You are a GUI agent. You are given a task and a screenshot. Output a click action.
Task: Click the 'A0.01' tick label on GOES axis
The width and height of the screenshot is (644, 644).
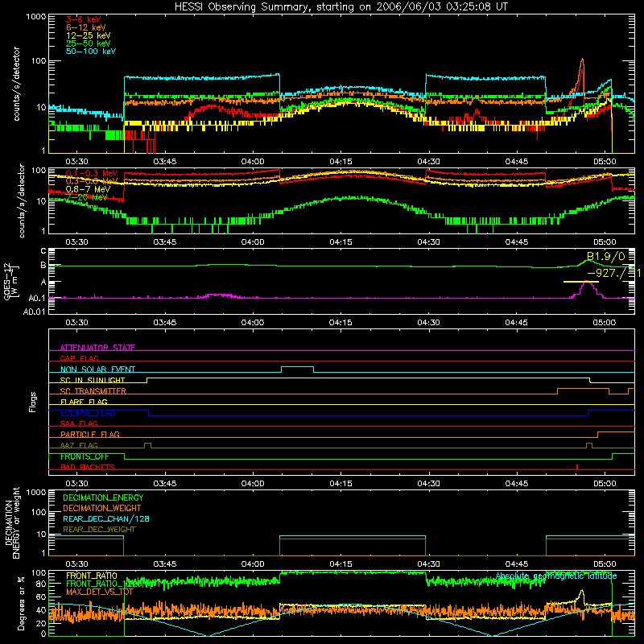pyautogui.click(x=35, y=312)
